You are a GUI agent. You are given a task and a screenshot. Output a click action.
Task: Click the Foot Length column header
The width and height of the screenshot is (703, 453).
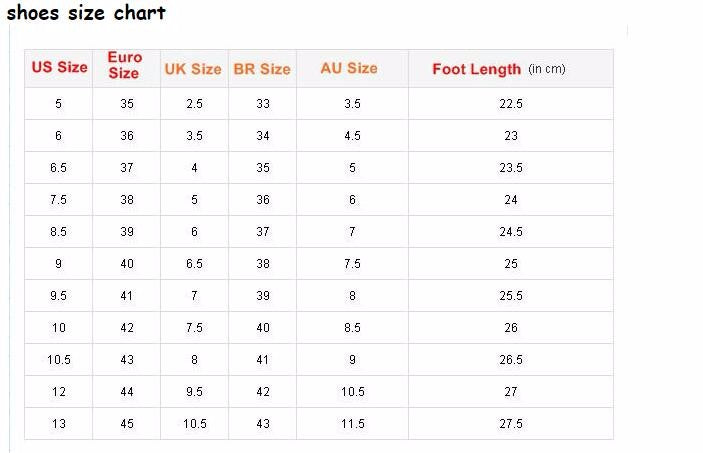click(x=476, y=69)
